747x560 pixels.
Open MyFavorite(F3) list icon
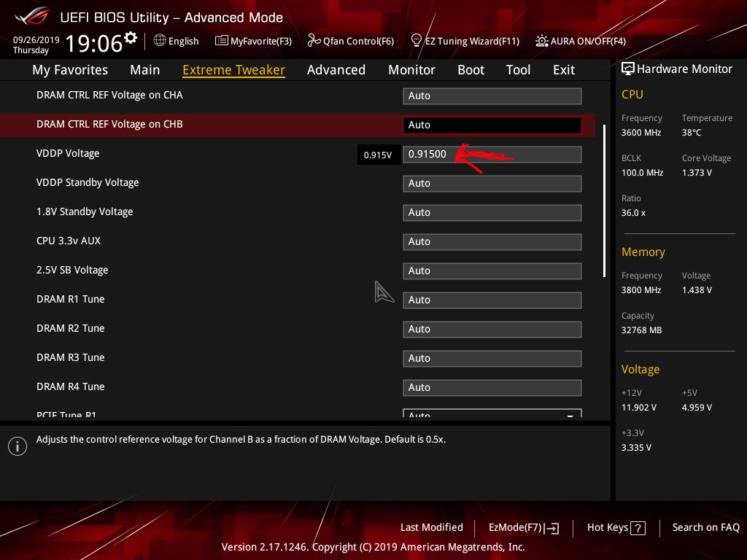click(x=221, y=41)
